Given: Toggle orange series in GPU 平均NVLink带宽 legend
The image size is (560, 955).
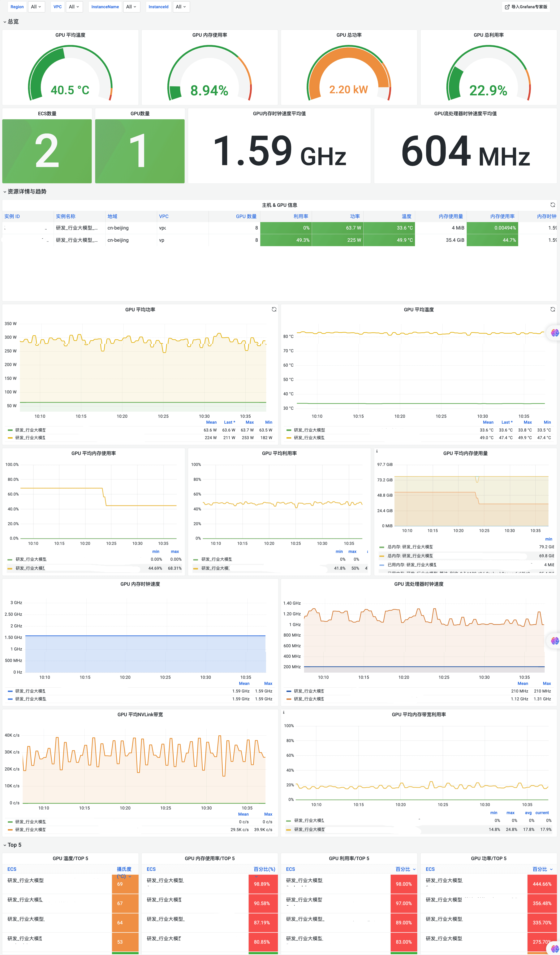Looking at the screenshot, I should tap(30, 830).
